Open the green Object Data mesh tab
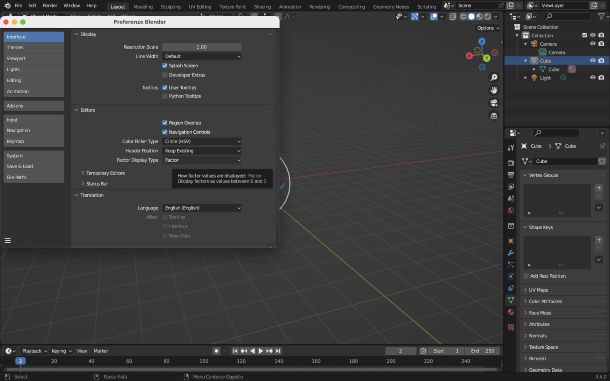 point(511,300)
